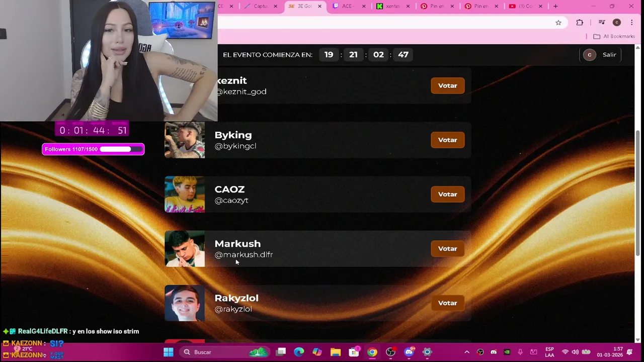Bookmark this page with the star icon

point(558,22)
